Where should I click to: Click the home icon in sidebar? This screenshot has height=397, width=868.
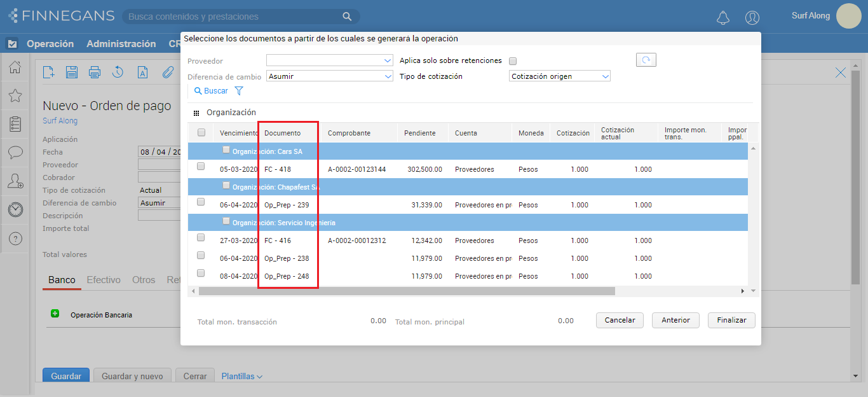15,67
